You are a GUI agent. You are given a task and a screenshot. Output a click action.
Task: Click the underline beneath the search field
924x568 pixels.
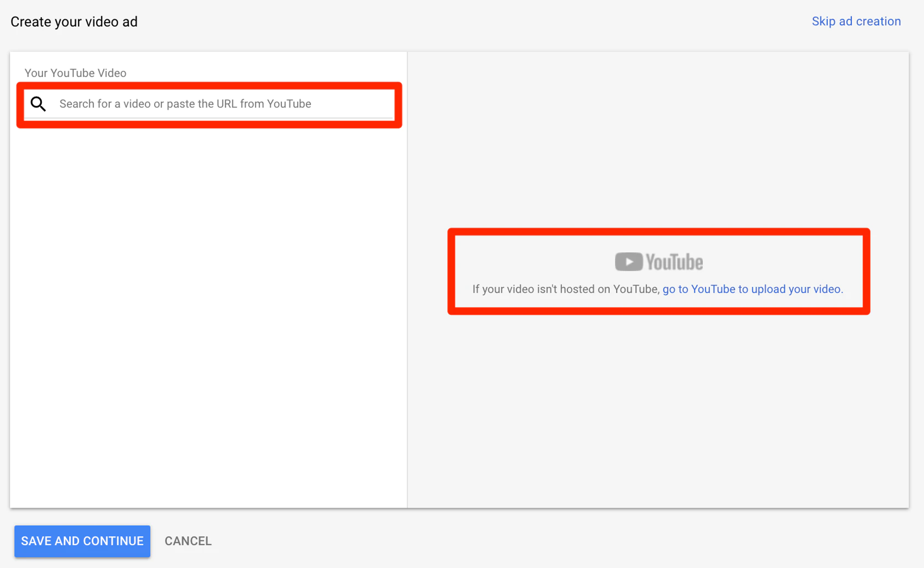pyautogui.click(x=208, y=118)
